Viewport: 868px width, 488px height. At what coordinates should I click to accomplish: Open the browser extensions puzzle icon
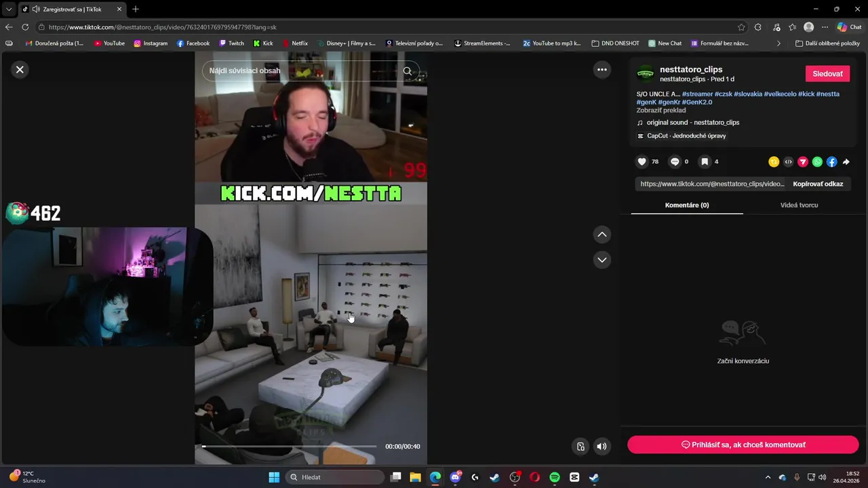[758, 27]
